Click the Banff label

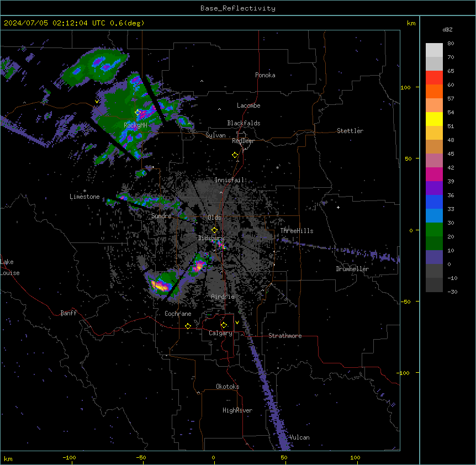click(68, 313)
